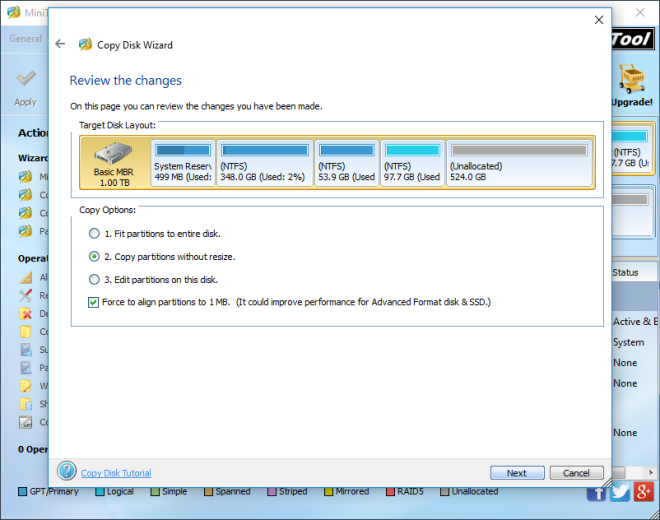660x520 pixels.
Task: Open the General menu tab
Action: pyautogui.click(x=25, y=39)
